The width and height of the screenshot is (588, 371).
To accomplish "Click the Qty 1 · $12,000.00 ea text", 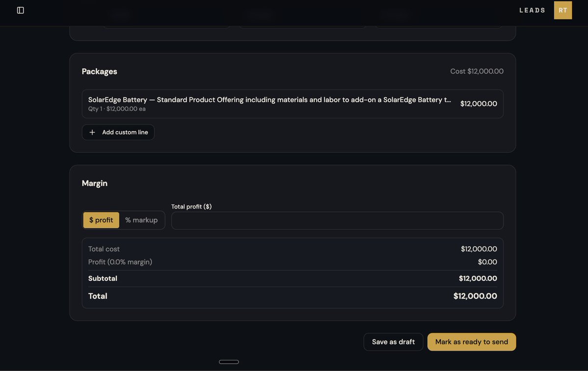I will (117, 109).
